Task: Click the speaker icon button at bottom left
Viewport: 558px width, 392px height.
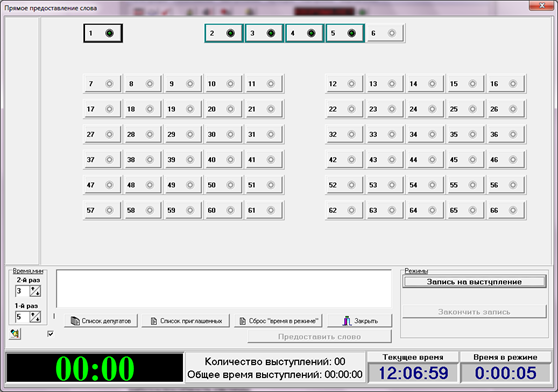Action: (x=15, y=334)
